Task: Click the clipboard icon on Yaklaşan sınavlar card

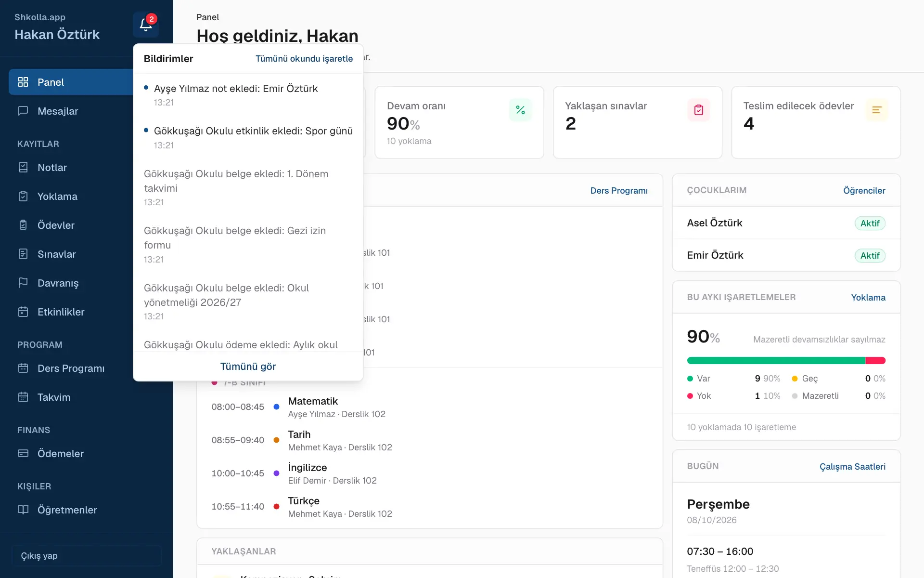Action: click(699, 110)
